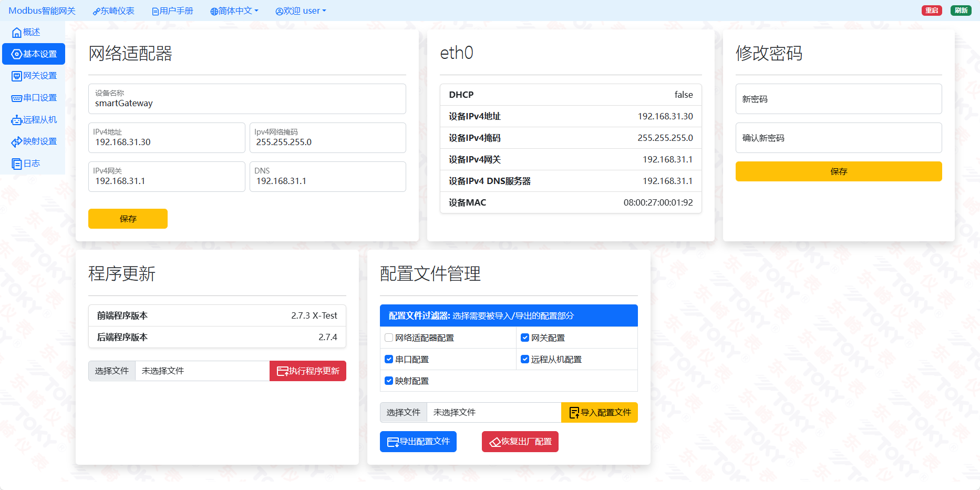Click 选择文件 in the 程序更新 panel
This screenshot has height=490, width=980.
(112, 371)
